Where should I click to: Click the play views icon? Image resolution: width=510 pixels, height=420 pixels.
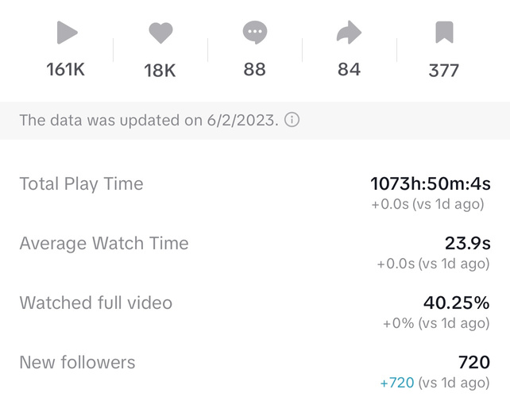(x=67, y=33)
